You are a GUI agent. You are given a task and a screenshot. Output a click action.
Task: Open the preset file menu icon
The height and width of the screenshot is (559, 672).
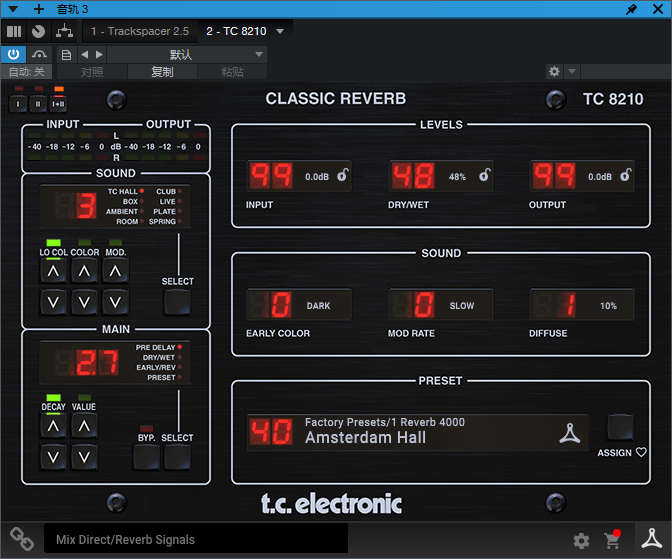click(66, 54)
